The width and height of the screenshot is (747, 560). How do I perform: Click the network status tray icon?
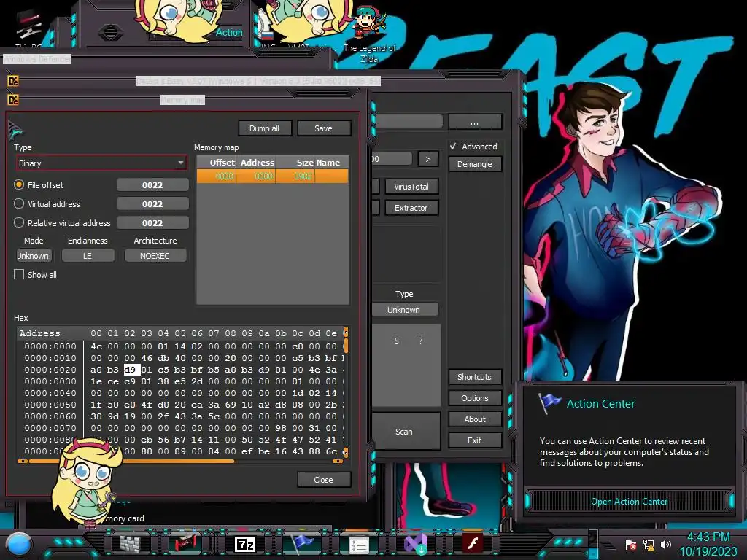coord(649,545)
